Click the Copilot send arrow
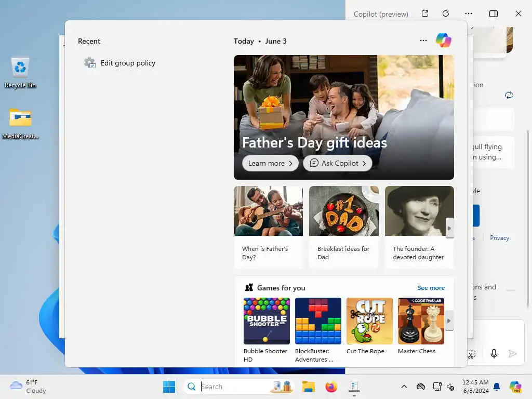Viewport: 532px width, 399px height. pyautogui.click(x=512, y=354)
